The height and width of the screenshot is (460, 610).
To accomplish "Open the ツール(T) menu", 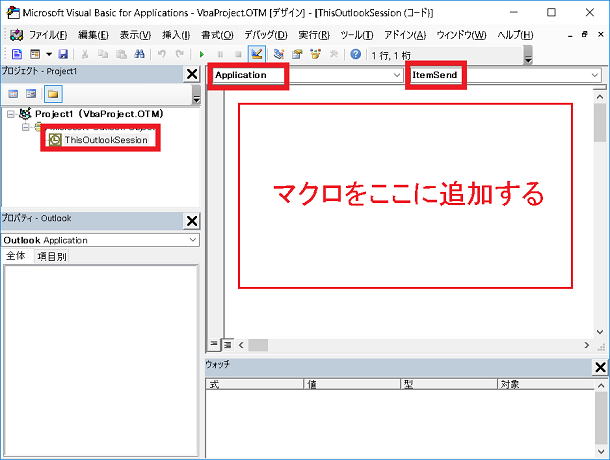I will tap(357, 35).
